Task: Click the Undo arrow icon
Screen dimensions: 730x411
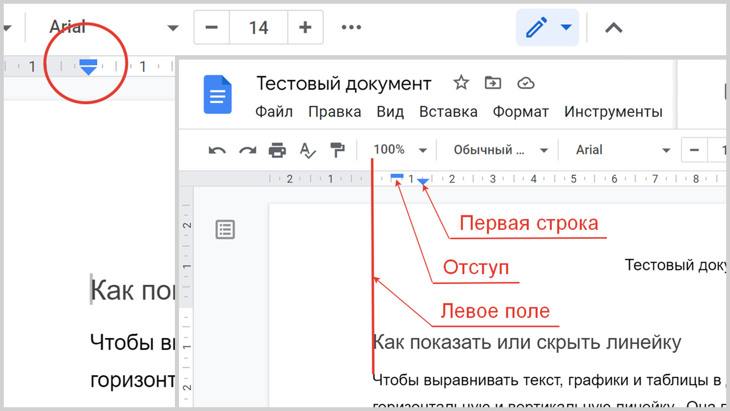Action: coord(216,150)
